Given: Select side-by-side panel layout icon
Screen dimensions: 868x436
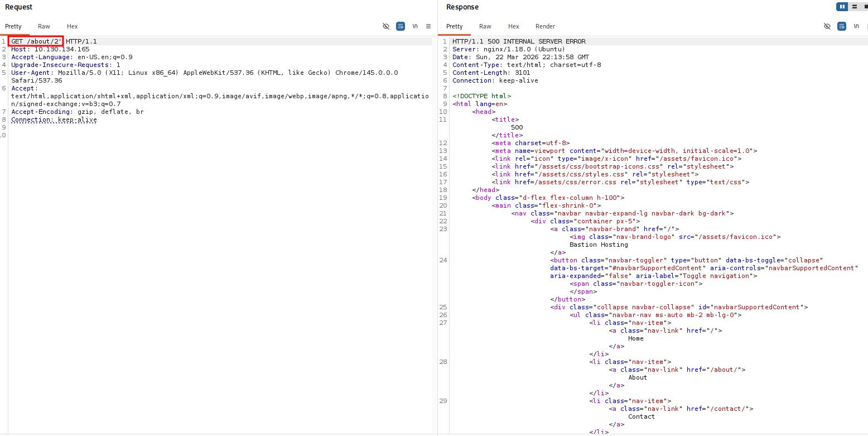Looking at the screenshot, I should [x=842, y=7].
